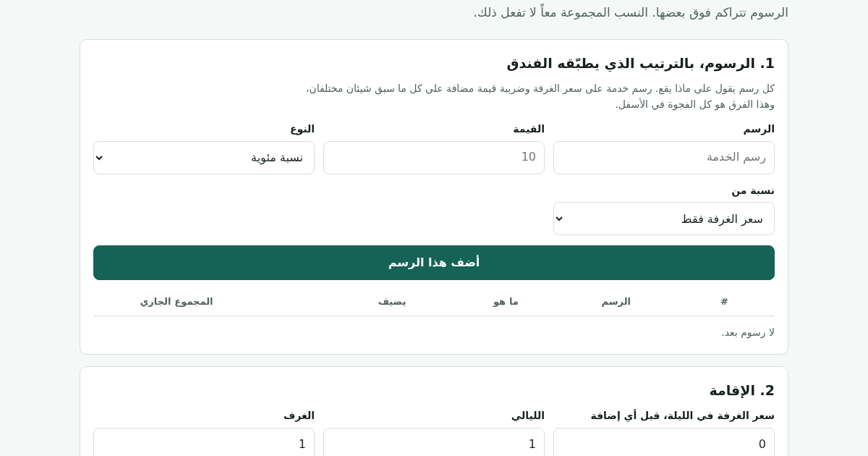Click the 'لا رسوم بعد.' empty row text
Image resolution: width=868 pixels, height=456 pixels.
coord(748,332)
